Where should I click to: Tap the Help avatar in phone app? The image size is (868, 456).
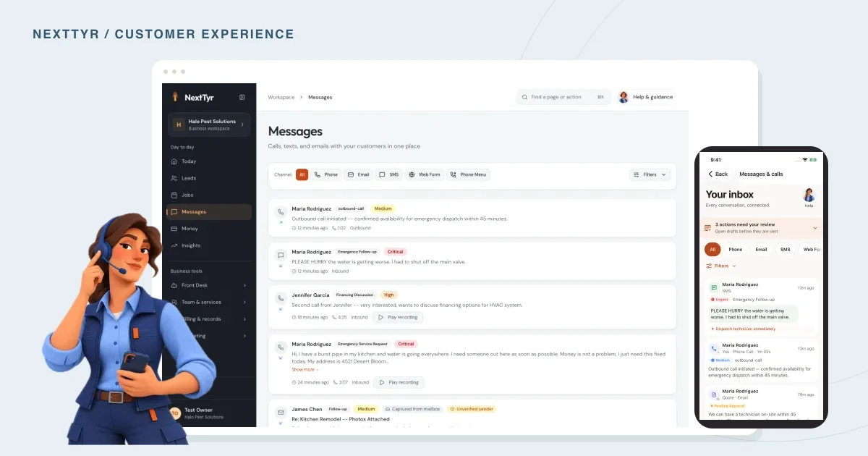click(809, 195)
